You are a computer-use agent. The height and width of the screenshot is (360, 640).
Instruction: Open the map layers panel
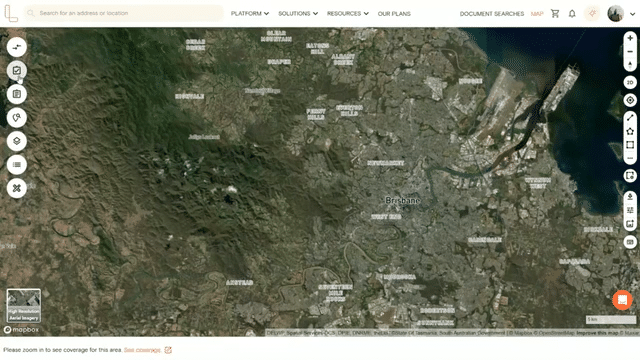pos(17,141)
